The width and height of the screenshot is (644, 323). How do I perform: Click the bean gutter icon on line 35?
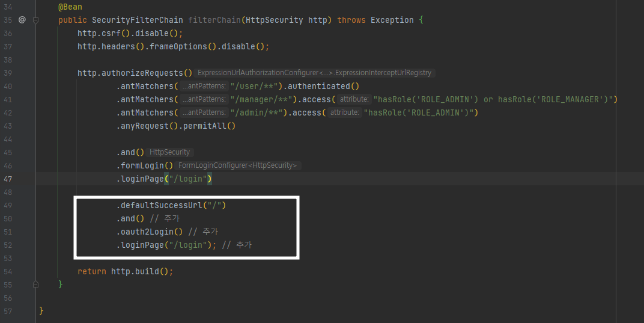click(x=22, y=20)
